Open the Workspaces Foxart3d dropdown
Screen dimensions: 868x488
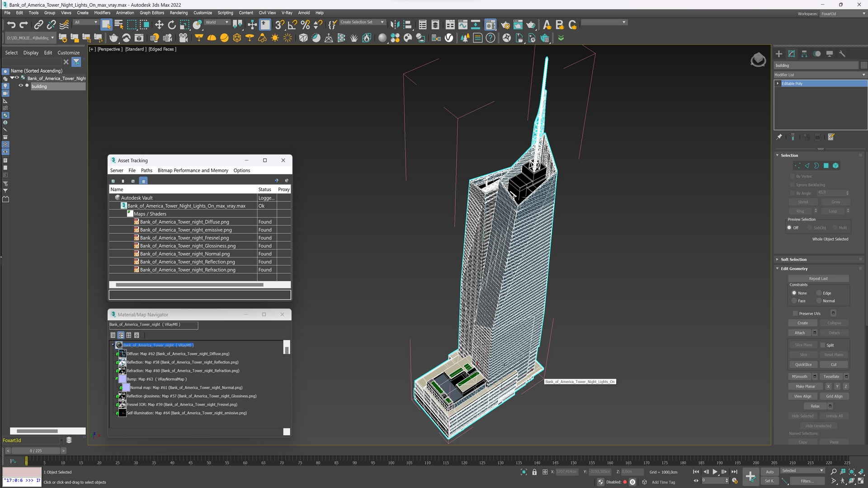pyautogui.click(x=843, y=14)
